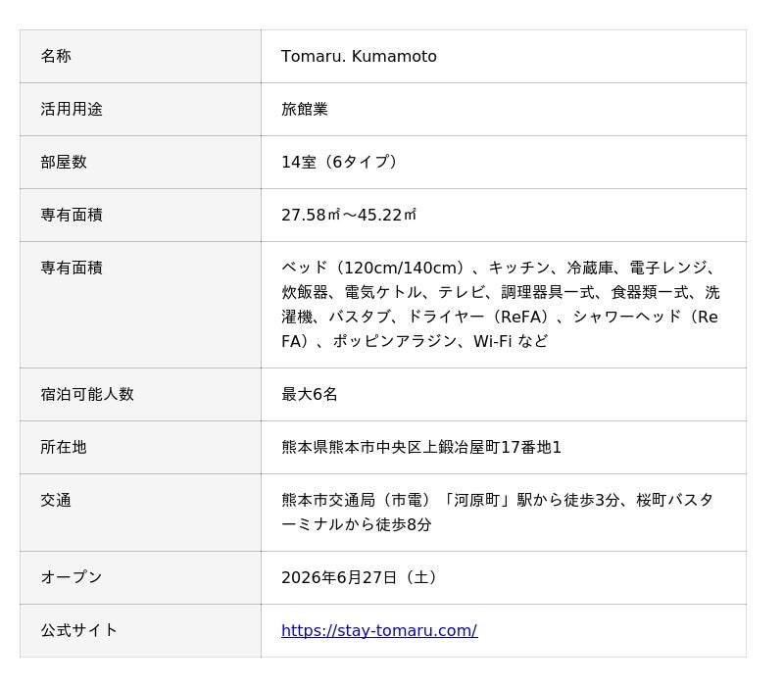This screenshot has width=784, height=687.
Task: Click the 活用用途 label cell
Action: click(x=140, y=109)
